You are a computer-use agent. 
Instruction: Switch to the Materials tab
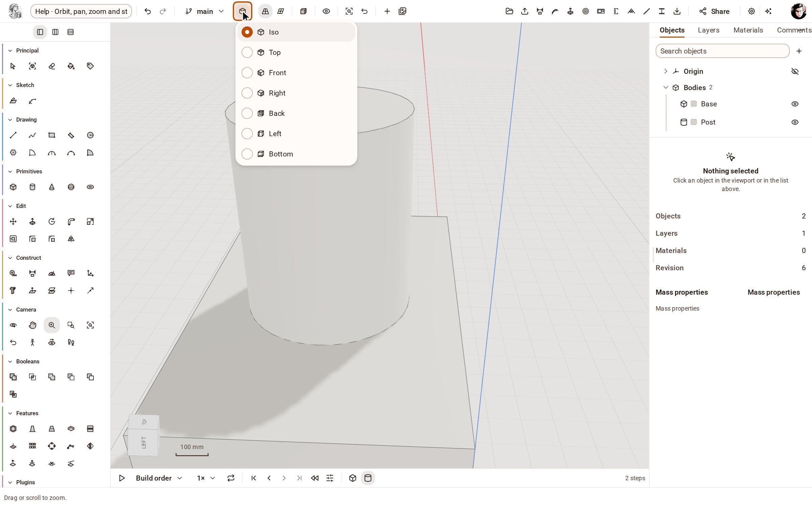pos(748,30)
